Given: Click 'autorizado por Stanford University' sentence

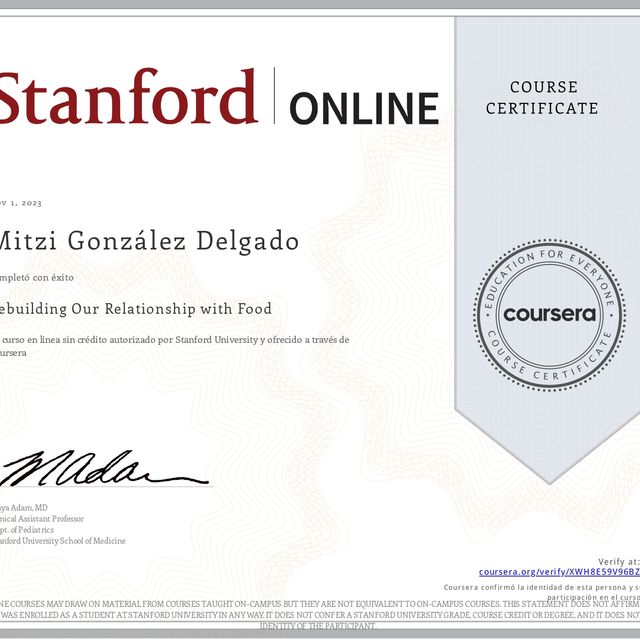Looking at the screenshot, I should (x=184, y=340).
